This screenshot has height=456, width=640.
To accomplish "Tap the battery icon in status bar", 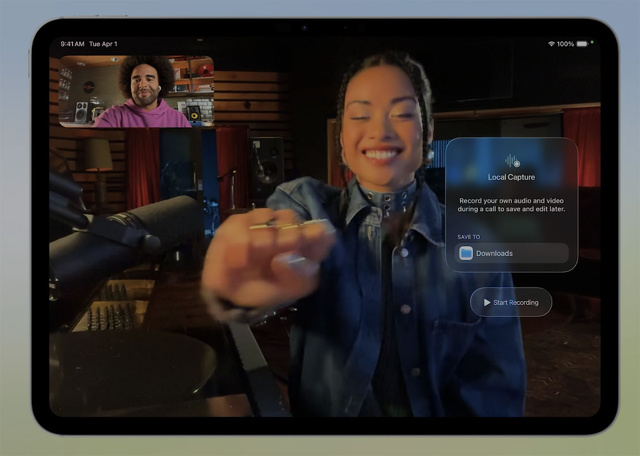I will 583,44.
